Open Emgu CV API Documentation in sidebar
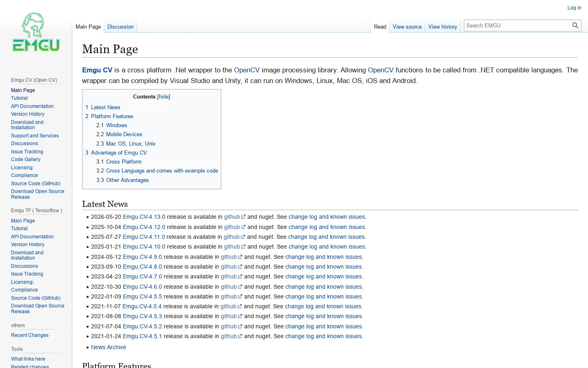Screen dimensions: 588x368 (x=32, y=106)
